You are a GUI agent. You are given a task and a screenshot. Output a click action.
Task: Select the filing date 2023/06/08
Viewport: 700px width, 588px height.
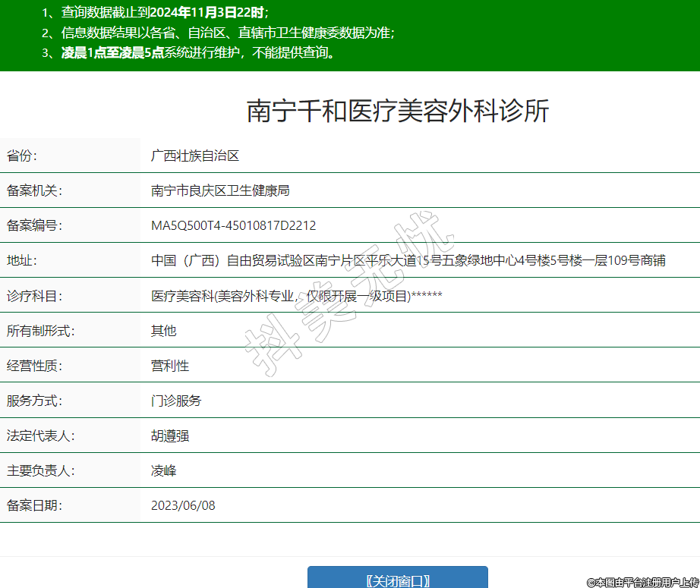[x=183, y=505]
